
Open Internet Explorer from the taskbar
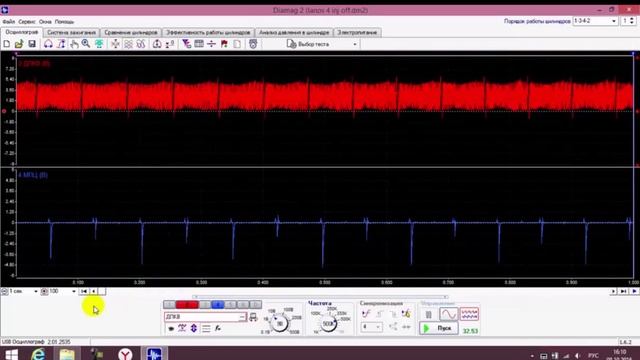(38, 354)
